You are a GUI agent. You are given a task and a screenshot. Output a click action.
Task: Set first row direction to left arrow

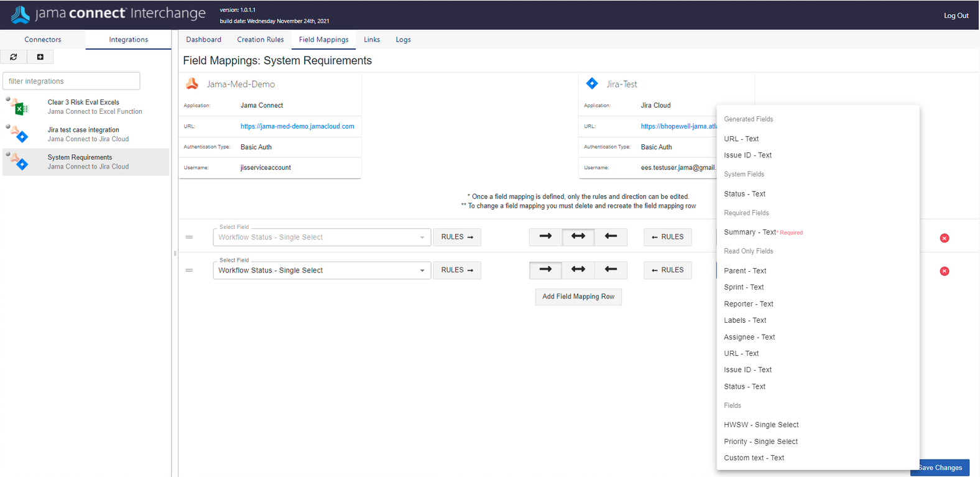tap(611, 237)
